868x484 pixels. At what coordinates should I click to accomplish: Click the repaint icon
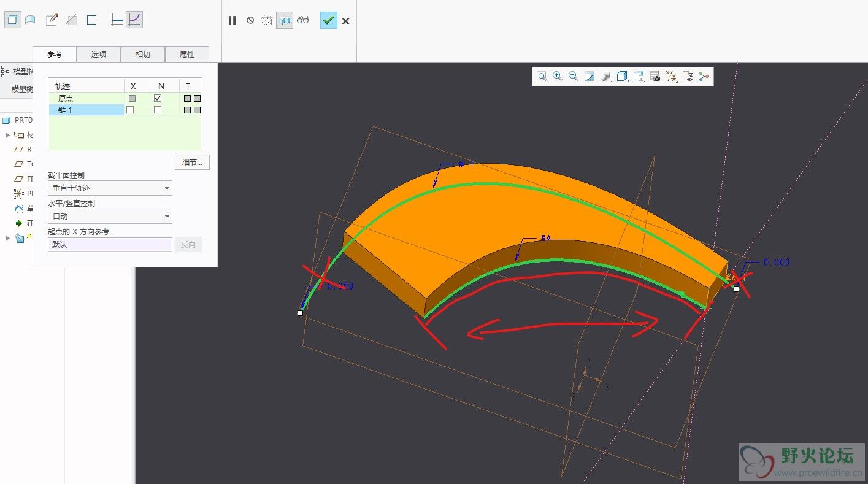click(x=590, y=76)
